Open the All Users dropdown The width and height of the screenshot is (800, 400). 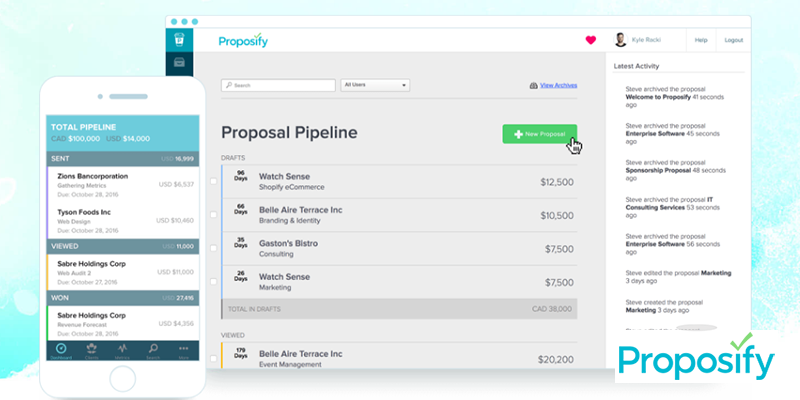click(x=375, y=86)
